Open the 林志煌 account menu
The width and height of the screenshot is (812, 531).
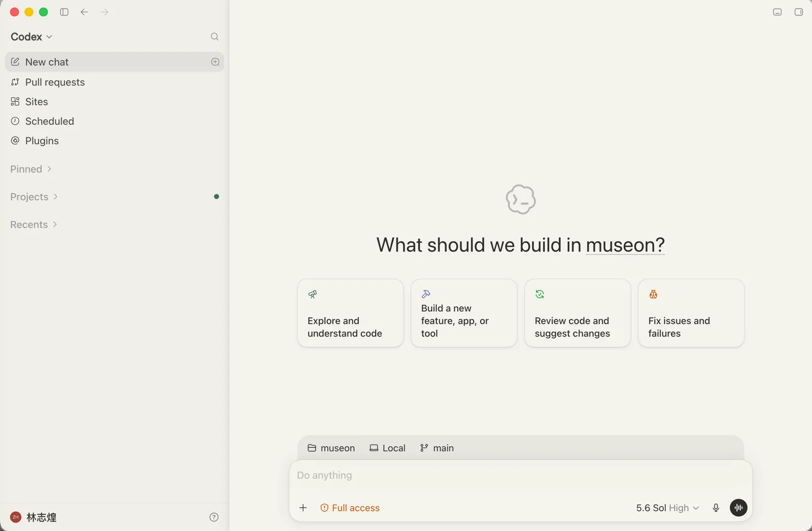33,517
